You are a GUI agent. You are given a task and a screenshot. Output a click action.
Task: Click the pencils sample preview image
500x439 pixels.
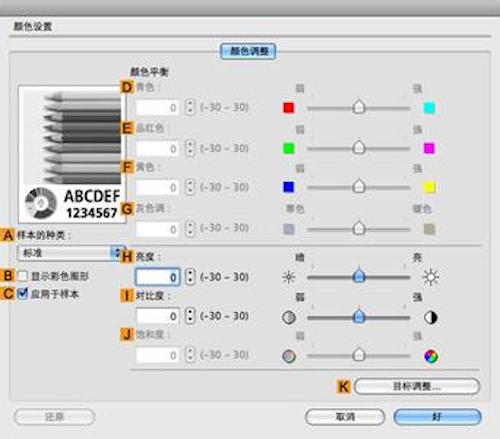(x=72, y=154)
